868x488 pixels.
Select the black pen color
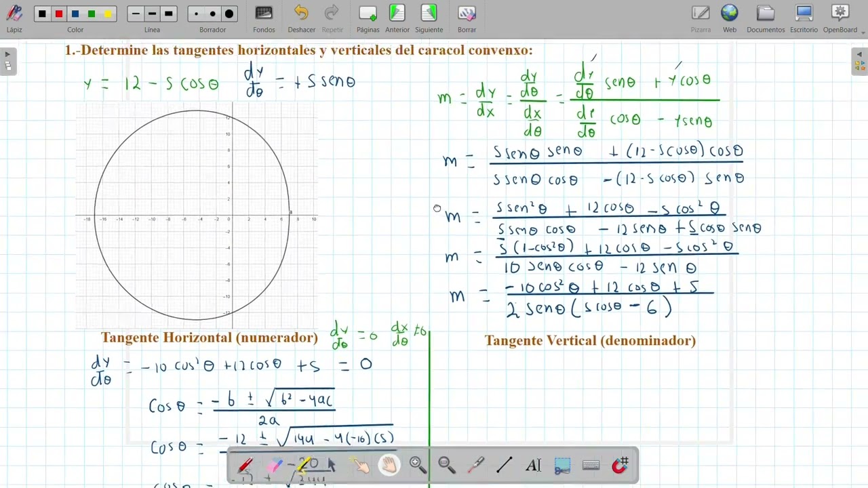pos(43,14)
